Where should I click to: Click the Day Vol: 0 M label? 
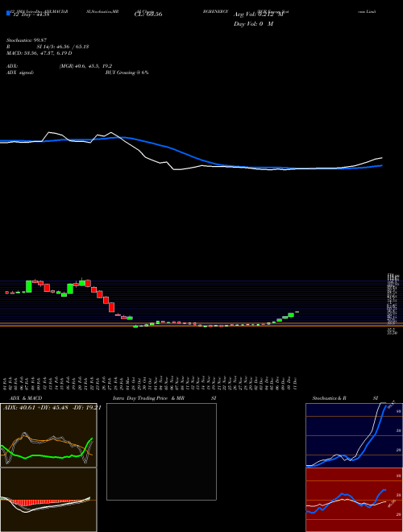(x=253, y=24)
